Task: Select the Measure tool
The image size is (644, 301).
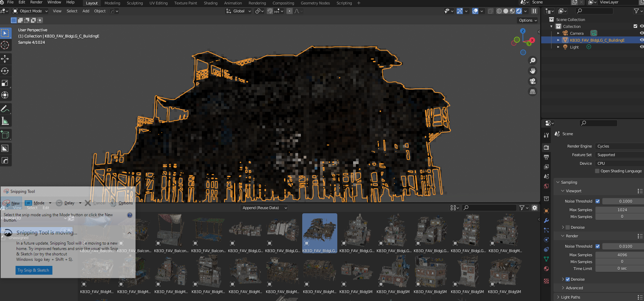Action: click(x=5, y=121)
